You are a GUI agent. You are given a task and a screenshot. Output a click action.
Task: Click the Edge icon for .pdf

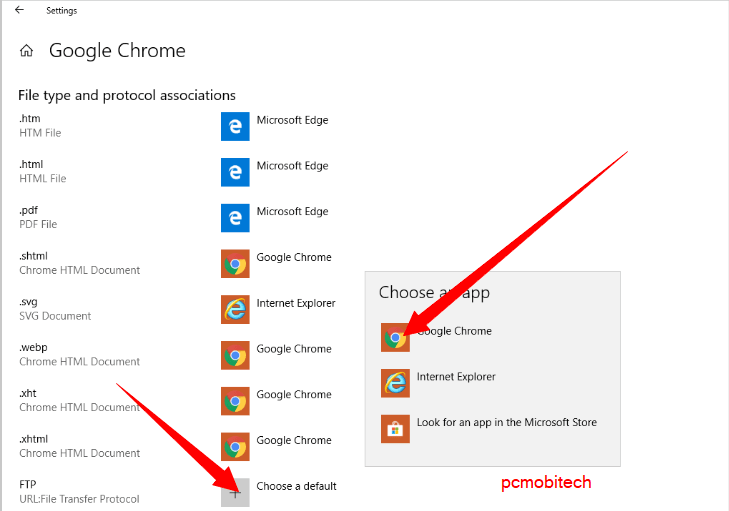[235, 218]
